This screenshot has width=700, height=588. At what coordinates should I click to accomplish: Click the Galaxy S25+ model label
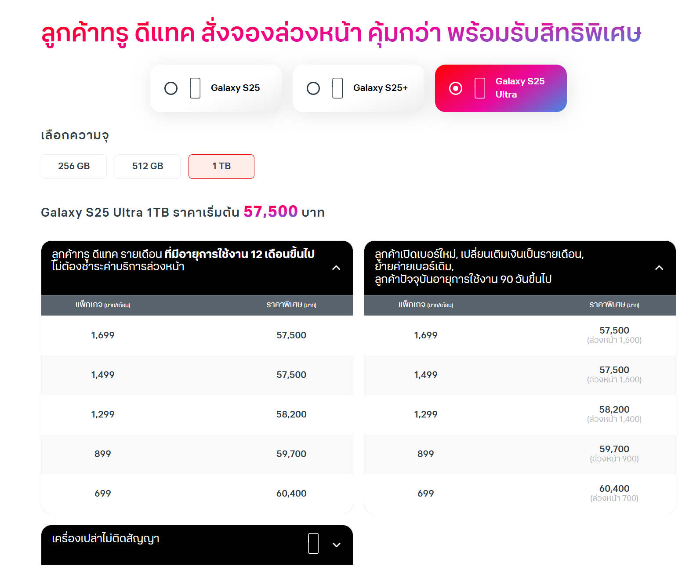coord(381,88)
